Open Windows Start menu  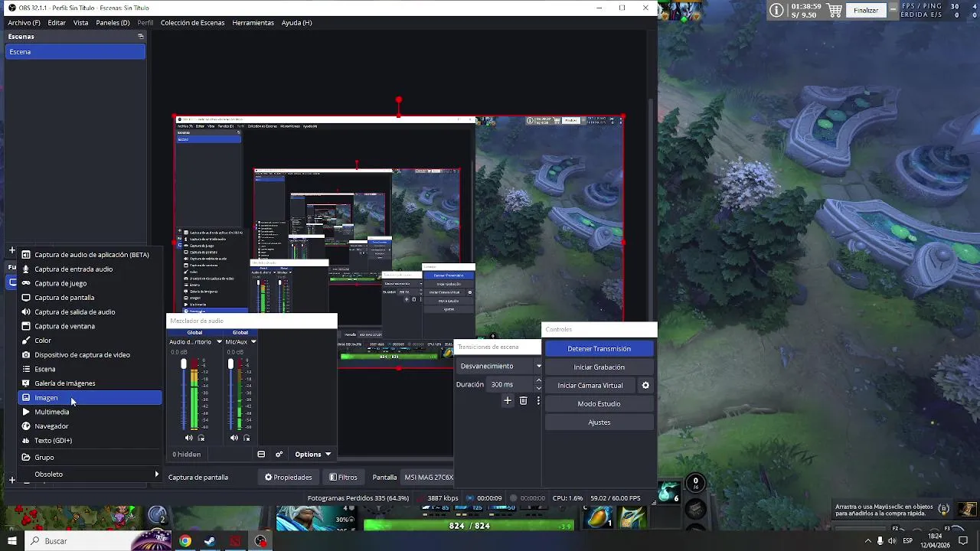[11, 541]
